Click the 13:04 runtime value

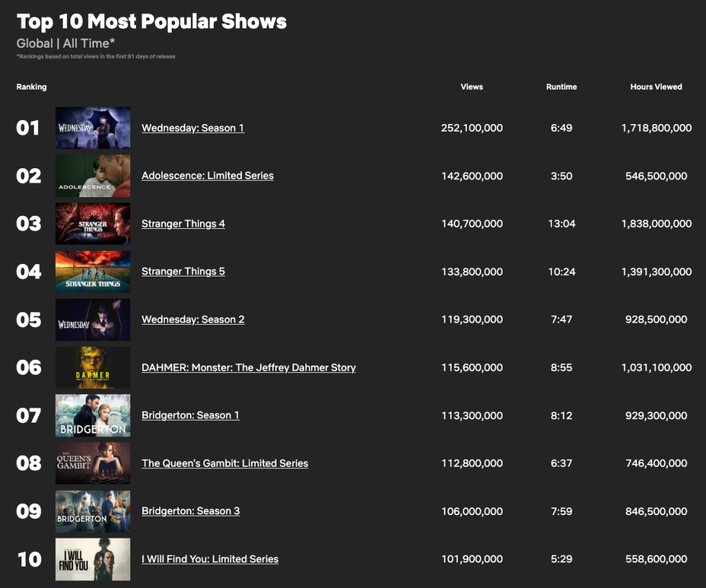coord(561,224)
